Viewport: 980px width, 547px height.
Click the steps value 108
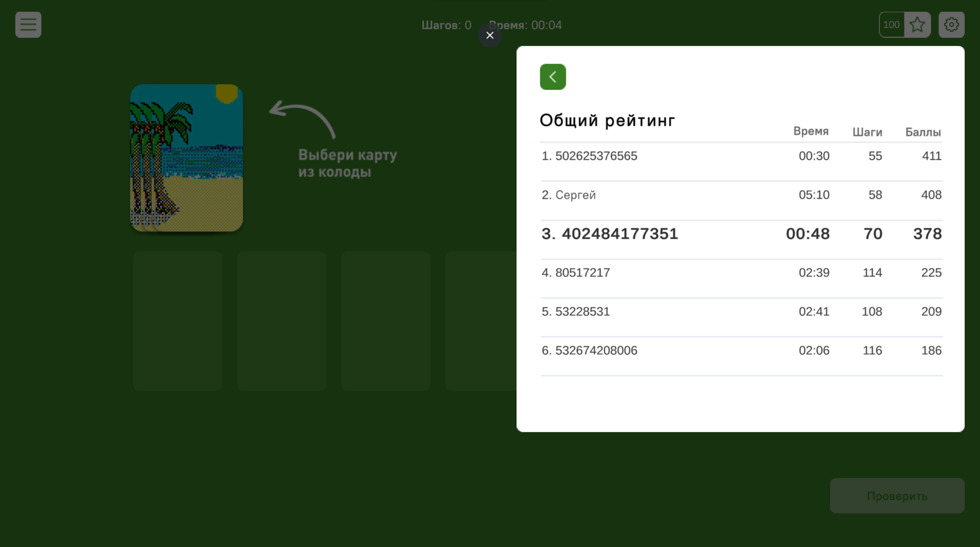point(872,312)
